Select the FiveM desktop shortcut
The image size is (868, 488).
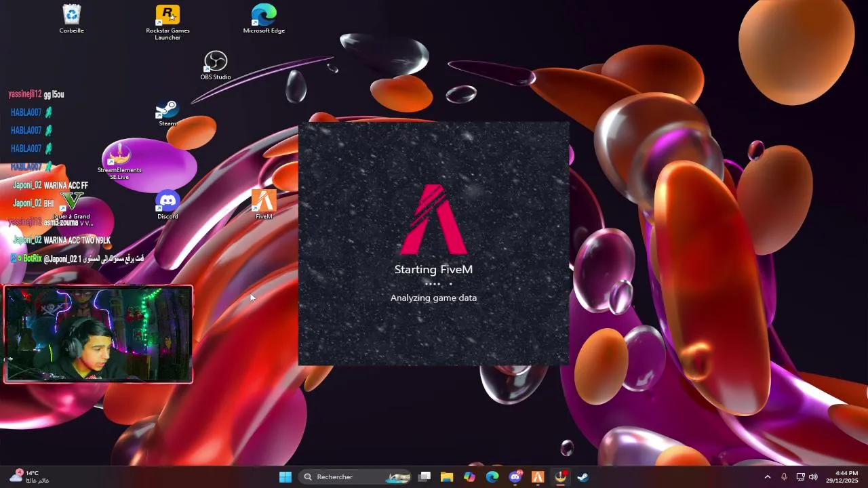tap(264, 205)
